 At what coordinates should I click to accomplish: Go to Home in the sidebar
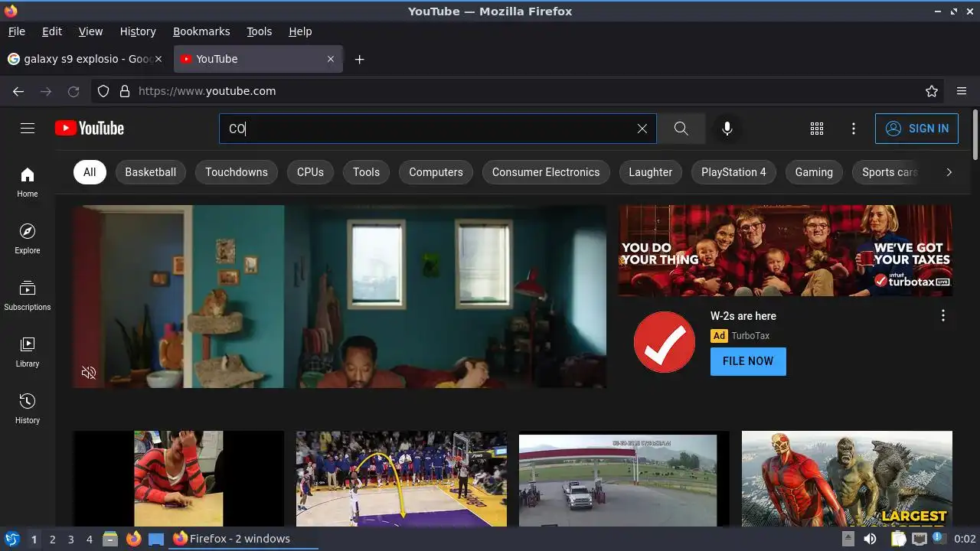28,182
